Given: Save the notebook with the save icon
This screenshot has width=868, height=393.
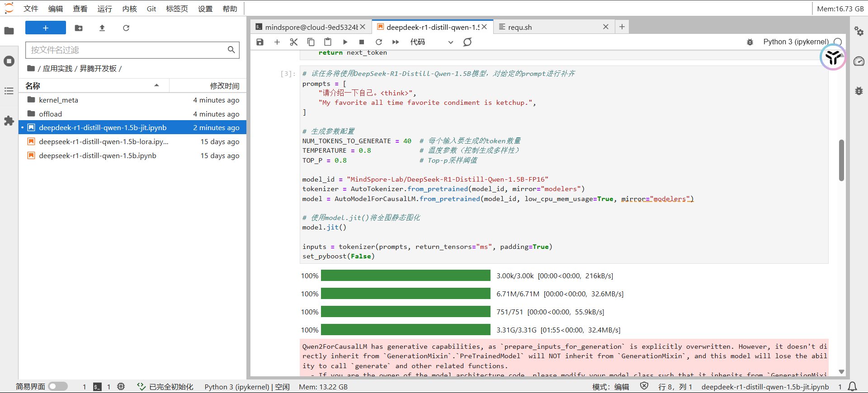Looking at the screenshot, I should point(260,42).
